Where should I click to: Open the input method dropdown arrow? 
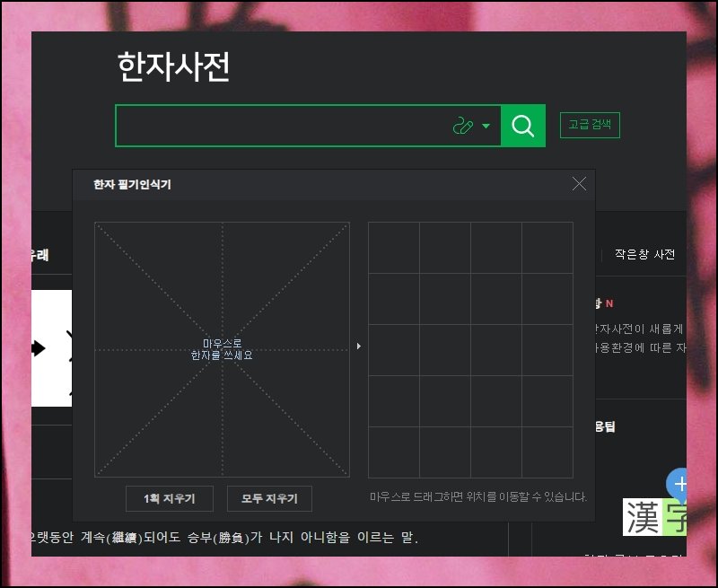[x=486, y=126]
